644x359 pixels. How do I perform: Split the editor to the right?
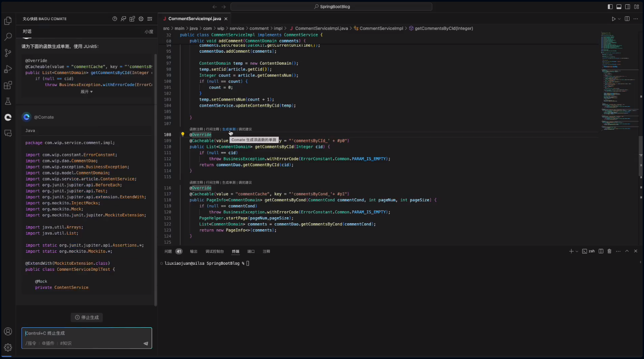627,19
